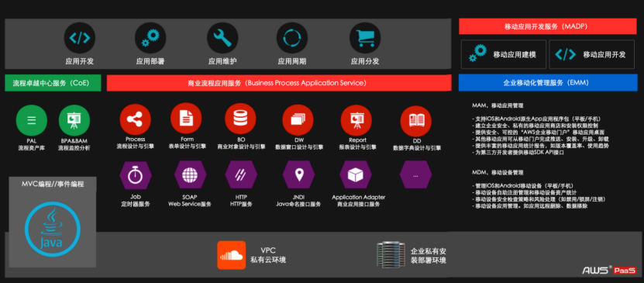644x283 pixels.
Task: Click the 应用维护 caption text
Action: pos(222,61)
